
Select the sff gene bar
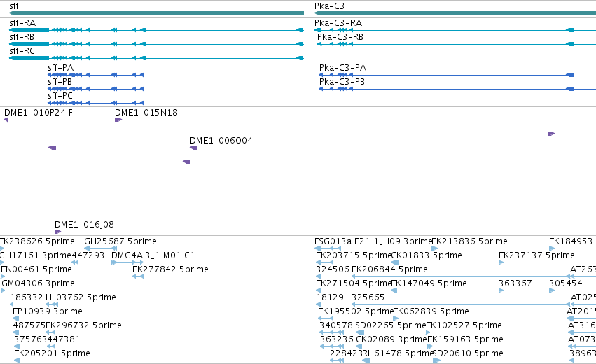[x=156, y=13]
